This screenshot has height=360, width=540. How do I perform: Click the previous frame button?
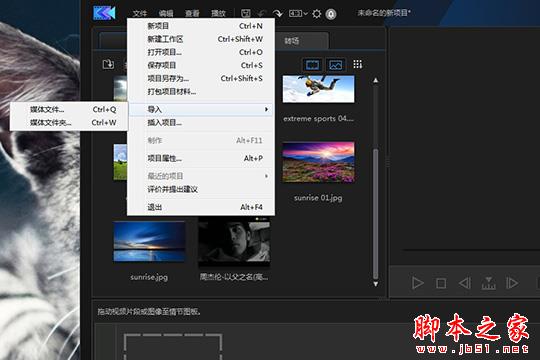465,283
